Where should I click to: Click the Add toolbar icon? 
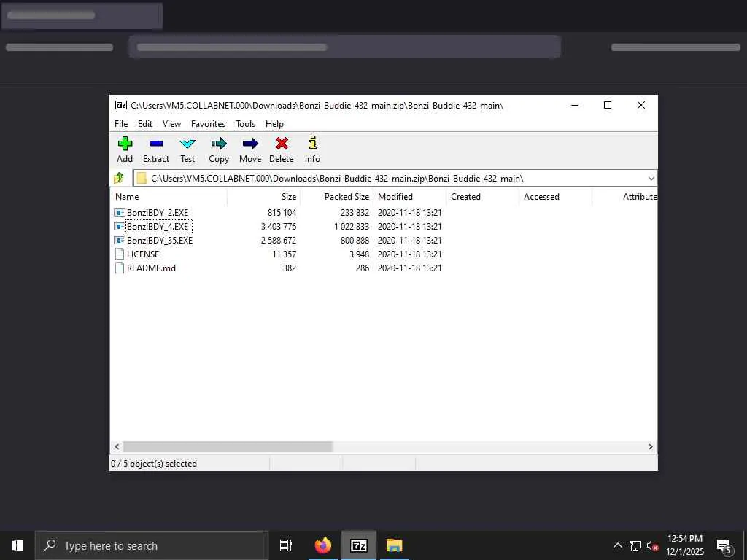click(x=125, y=144)
